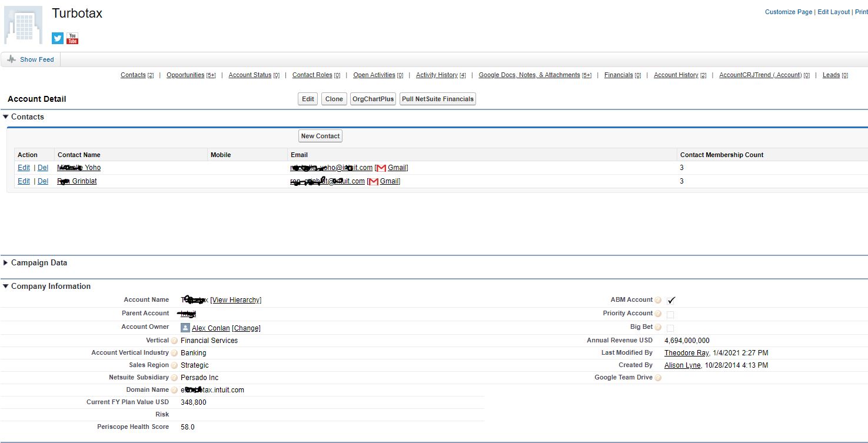The height and width of the screenshot is (443, 868).
Task: Delete the Grinblat contact row
Action: point(43,181)
